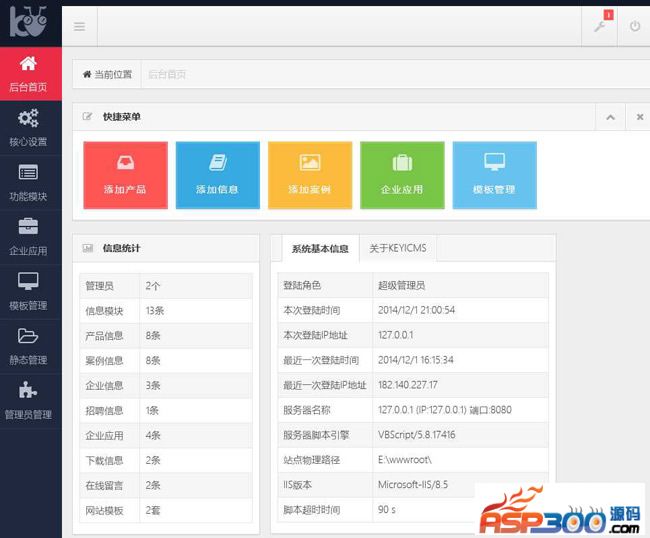This screenshot has width=650, height=538.
Task: Click the 信息模块 row label
Action: point(104,311)
